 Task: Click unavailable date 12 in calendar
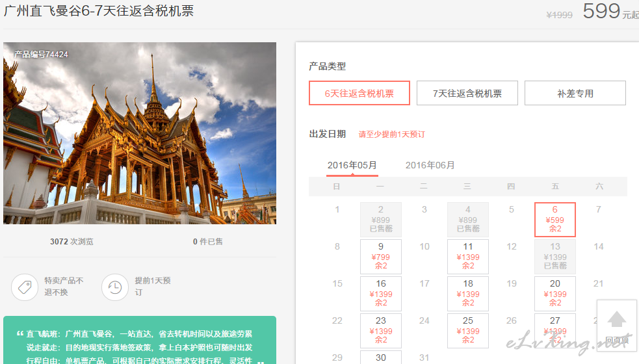512,246
